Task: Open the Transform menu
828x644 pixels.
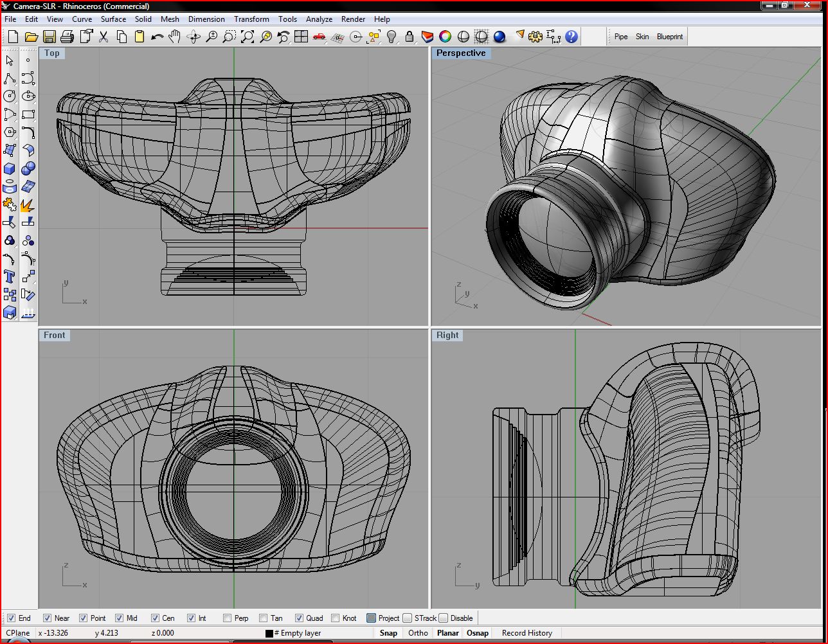Action: coord(251,19)
